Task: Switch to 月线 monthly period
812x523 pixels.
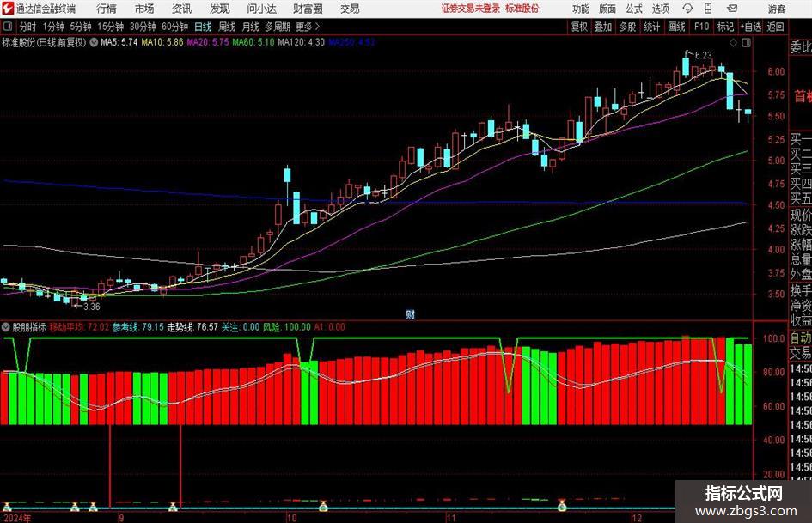Action: pyautogui.click(x=250, y=27)
